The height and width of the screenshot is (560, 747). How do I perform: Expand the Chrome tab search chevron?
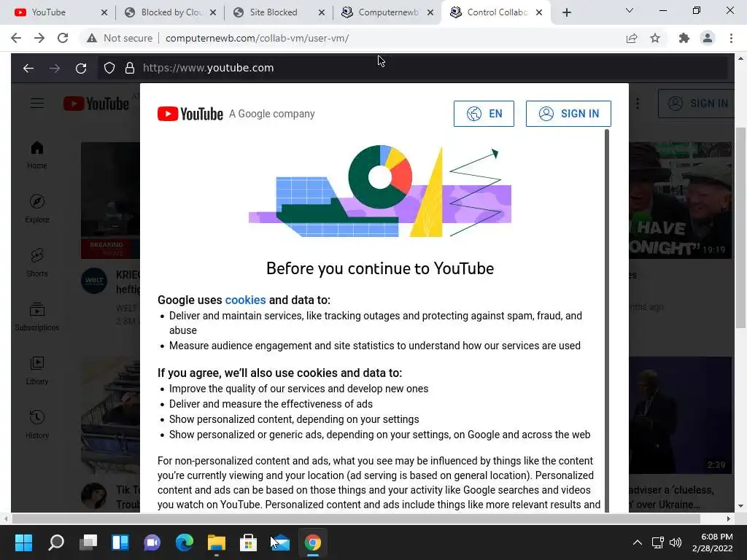click(630, 10)
